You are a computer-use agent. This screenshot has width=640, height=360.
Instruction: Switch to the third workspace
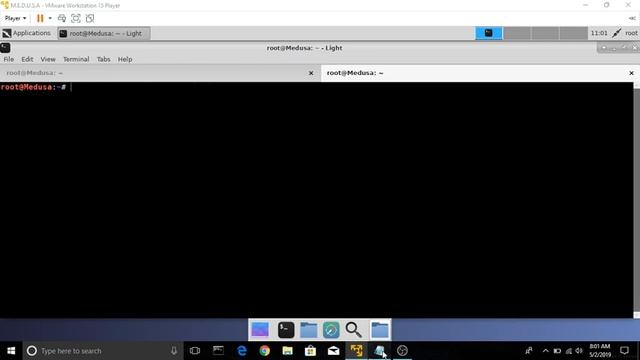coord(545,33)
